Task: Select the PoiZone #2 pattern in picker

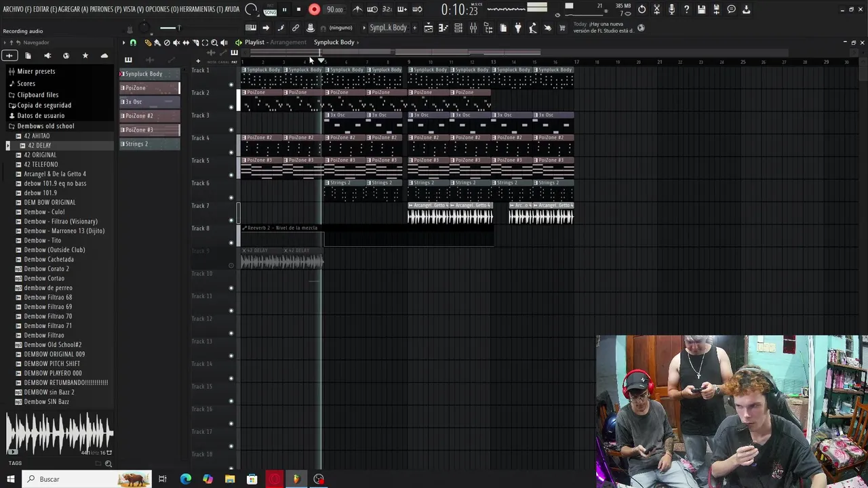Action: 150,116
